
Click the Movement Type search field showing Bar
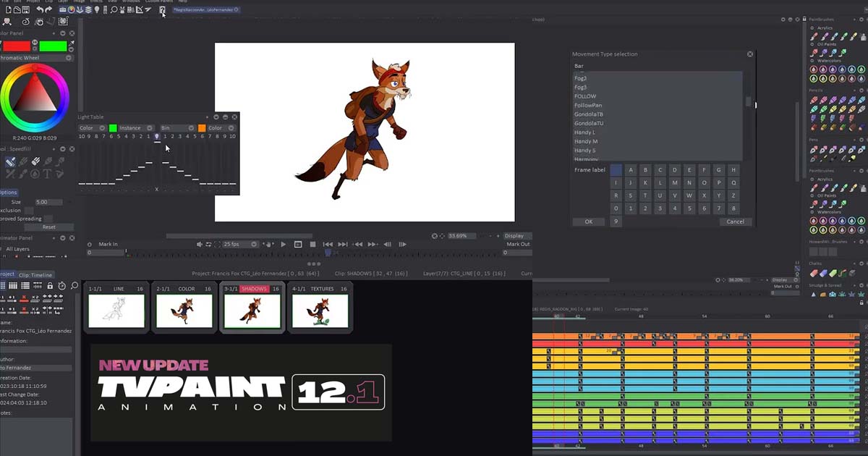pos(658,66)
